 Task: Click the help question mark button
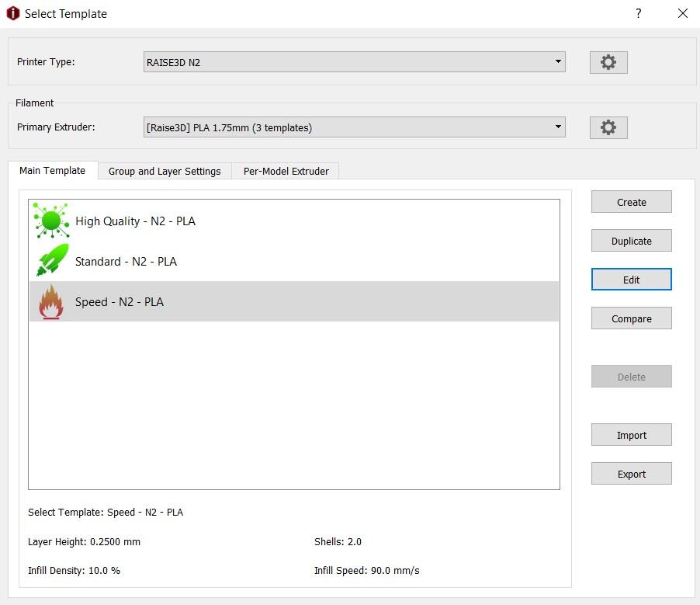[x=639, y=13]
